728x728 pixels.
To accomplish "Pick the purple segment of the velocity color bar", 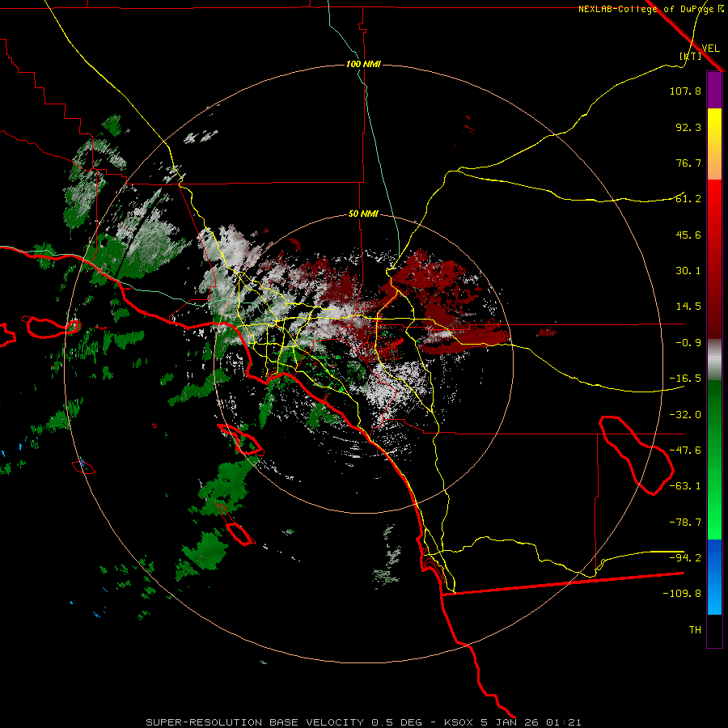I will coord(714,90).
